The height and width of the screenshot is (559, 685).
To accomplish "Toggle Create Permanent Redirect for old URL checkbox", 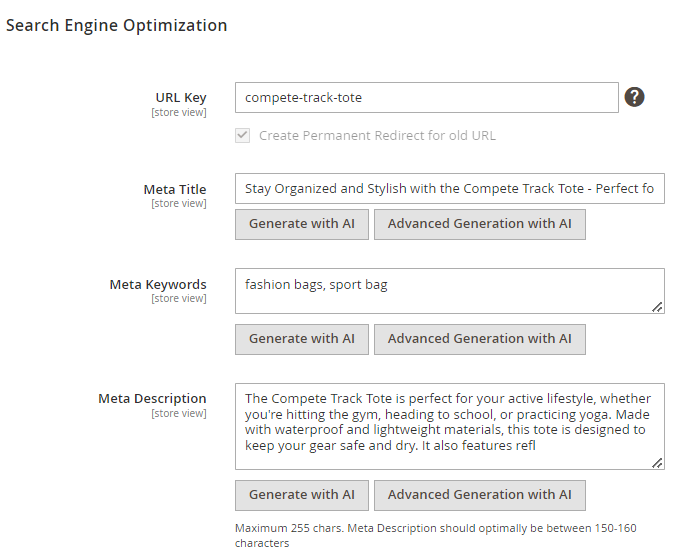I will click(242, 135).
